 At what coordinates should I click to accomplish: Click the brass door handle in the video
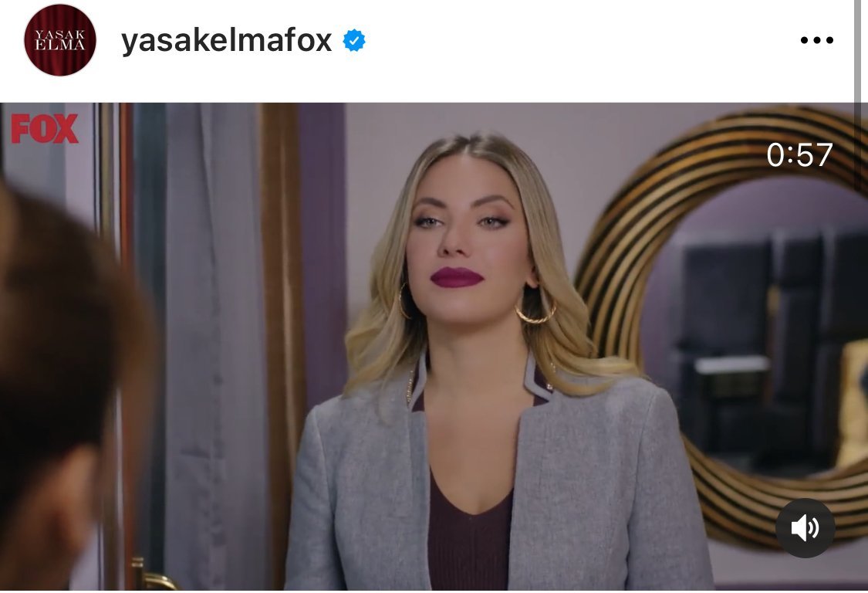[x=150, y=576]
